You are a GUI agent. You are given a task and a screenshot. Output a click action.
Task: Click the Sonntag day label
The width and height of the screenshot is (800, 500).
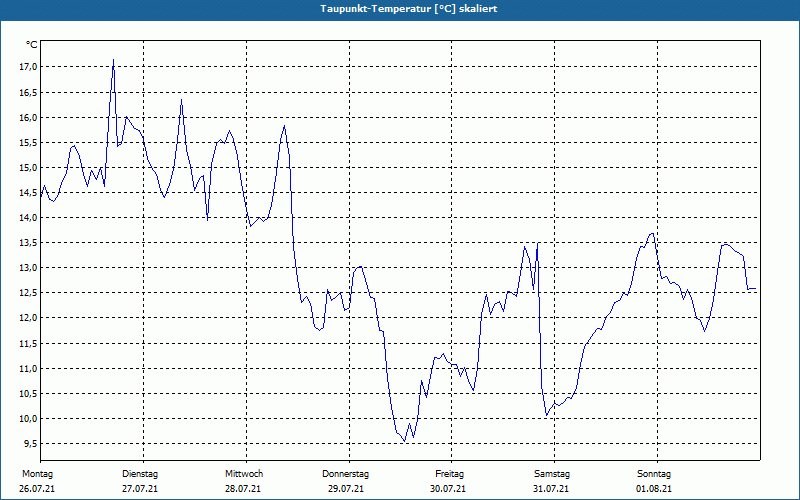click(654, 474)
